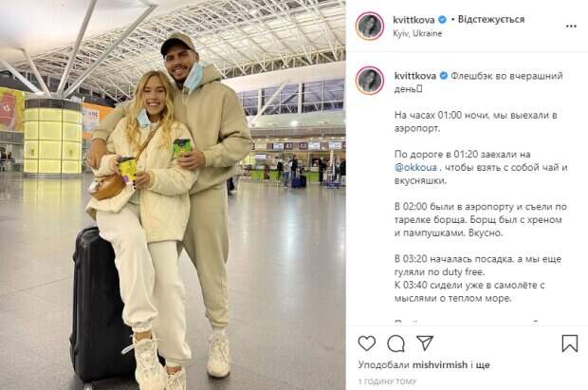Click the Уподобали likes text

click(x=384, y=364)
